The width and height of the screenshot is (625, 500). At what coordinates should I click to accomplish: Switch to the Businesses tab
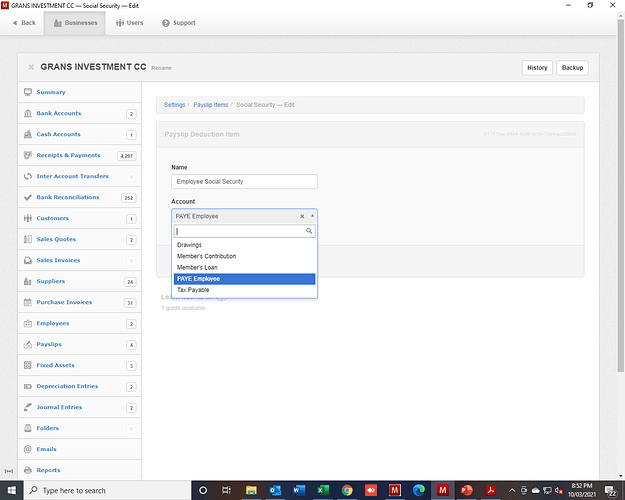click(75, 23)
